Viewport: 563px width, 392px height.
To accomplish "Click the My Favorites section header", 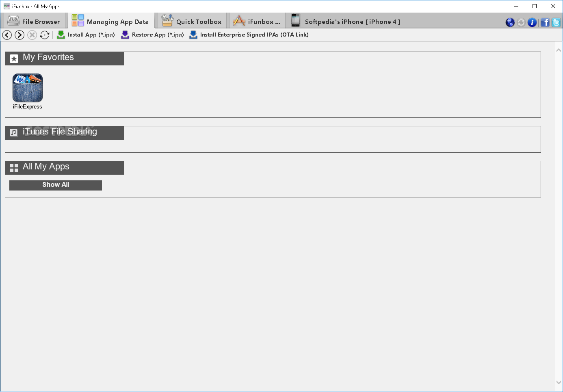I will coord(65,58).
